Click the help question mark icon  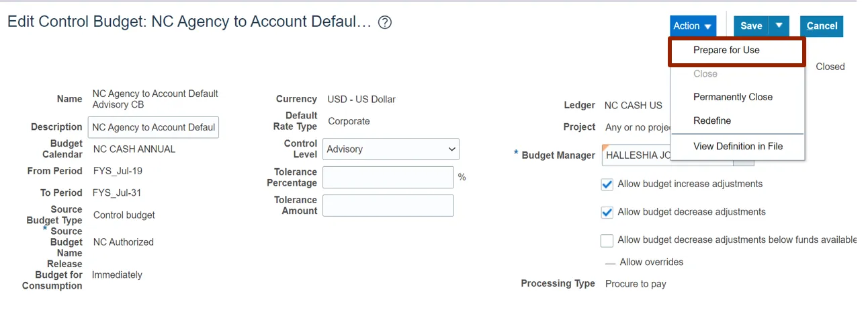pyautogui.click(x=385, y=22)
